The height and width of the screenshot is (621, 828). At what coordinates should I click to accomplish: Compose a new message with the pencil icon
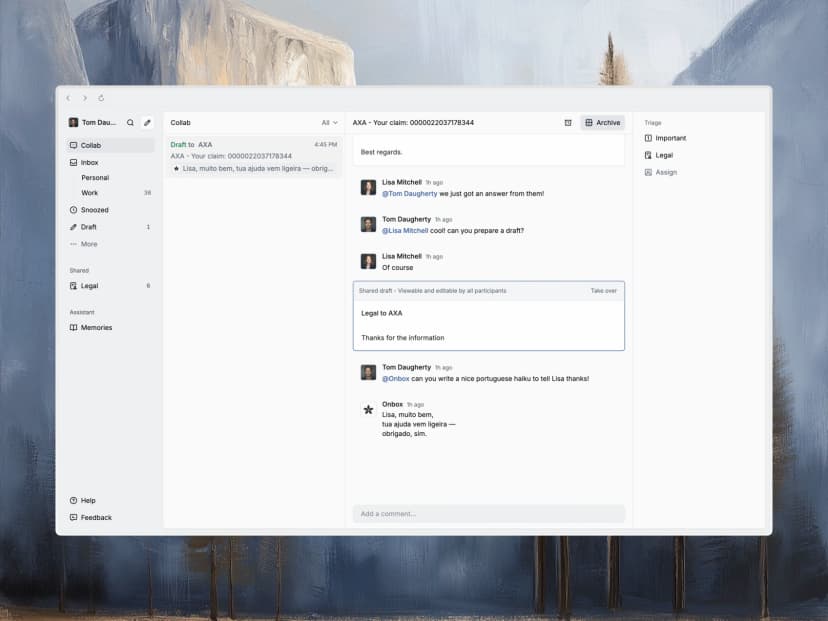point(147,122)
